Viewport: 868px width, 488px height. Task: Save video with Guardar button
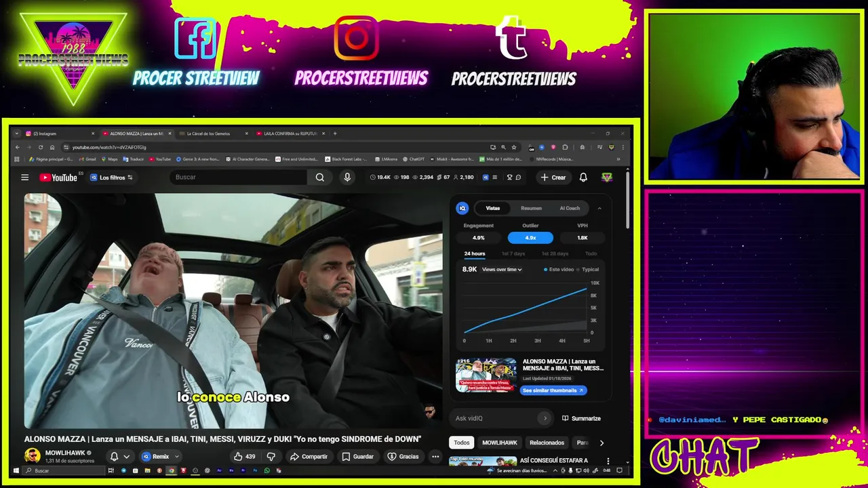(x=358, y=457)
